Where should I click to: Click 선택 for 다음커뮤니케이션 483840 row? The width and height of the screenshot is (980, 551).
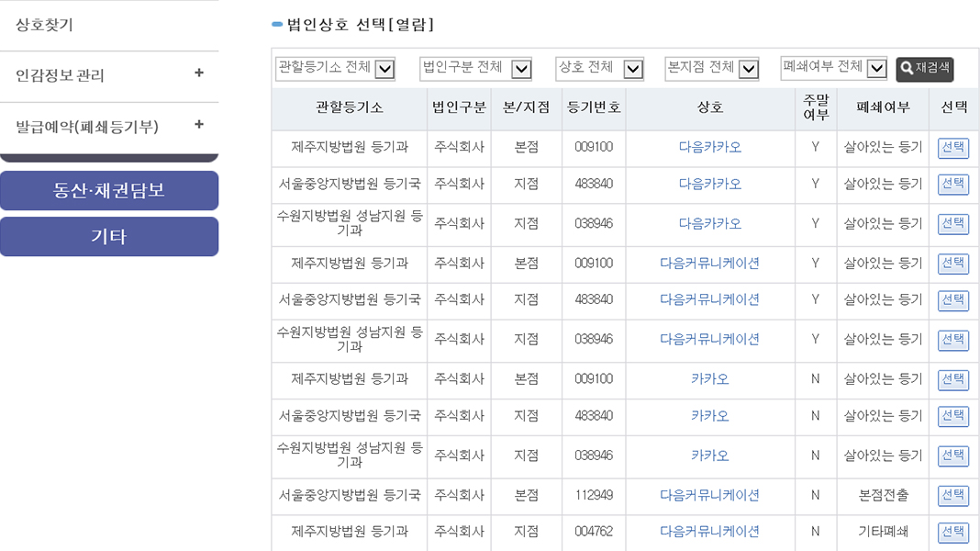953,301
